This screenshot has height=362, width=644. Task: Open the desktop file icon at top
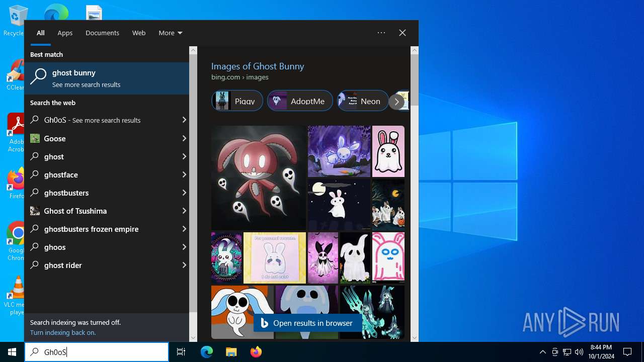(x=94, y=12)
